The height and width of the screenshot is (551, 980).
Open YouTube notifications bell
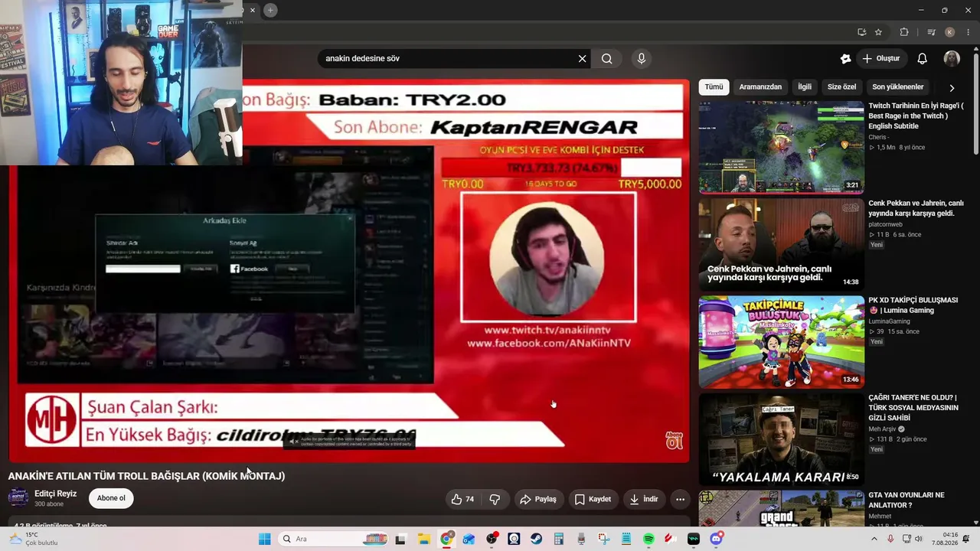922,58
